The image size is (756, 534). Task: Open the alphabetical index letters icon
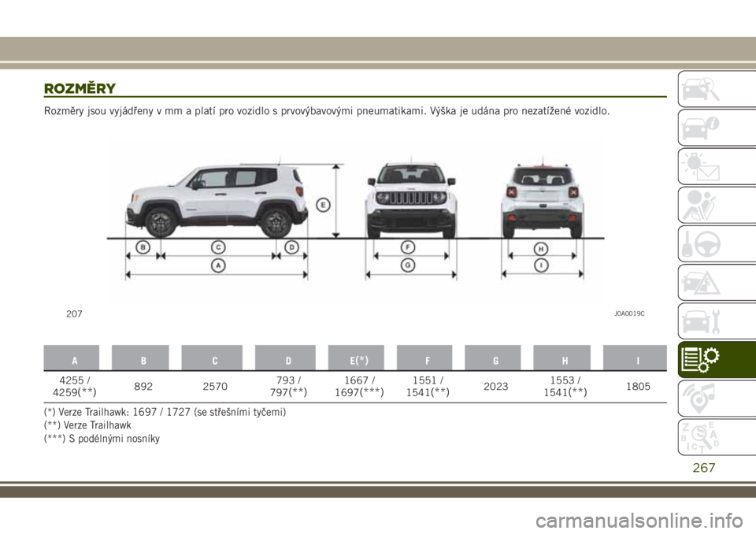point(717,437)
